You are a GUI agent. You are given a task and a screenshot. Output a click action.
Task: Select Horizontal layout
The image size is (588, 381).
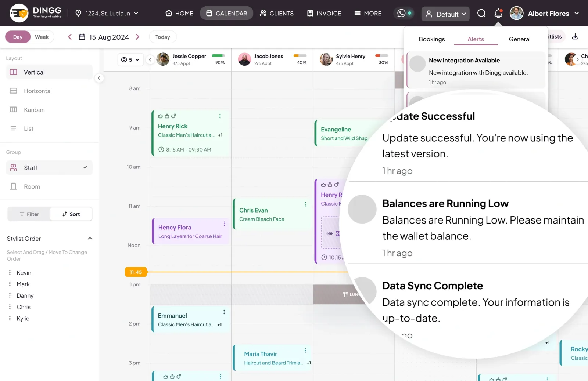[49, 91]
